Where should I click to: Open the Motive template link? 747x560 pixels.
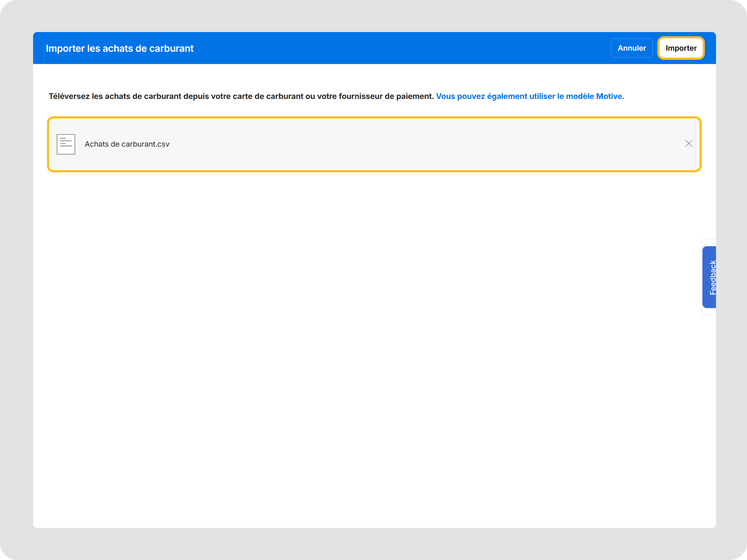pyautogui.click(x=530, y=96)
